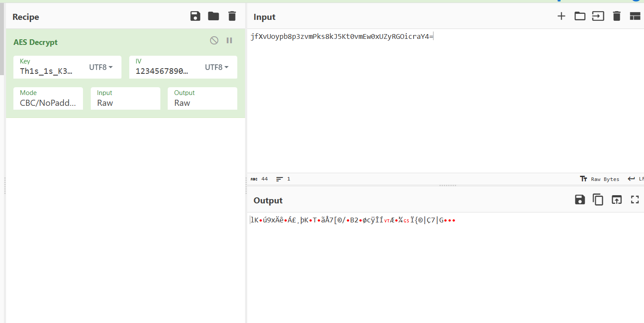
Task: Click the input line count 1
Action: click(x=284, y=179)
